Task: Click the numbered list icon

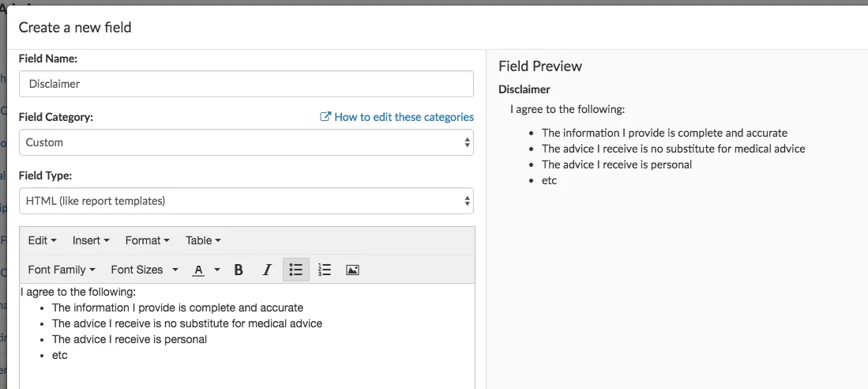Action: [x=324, y=270]
